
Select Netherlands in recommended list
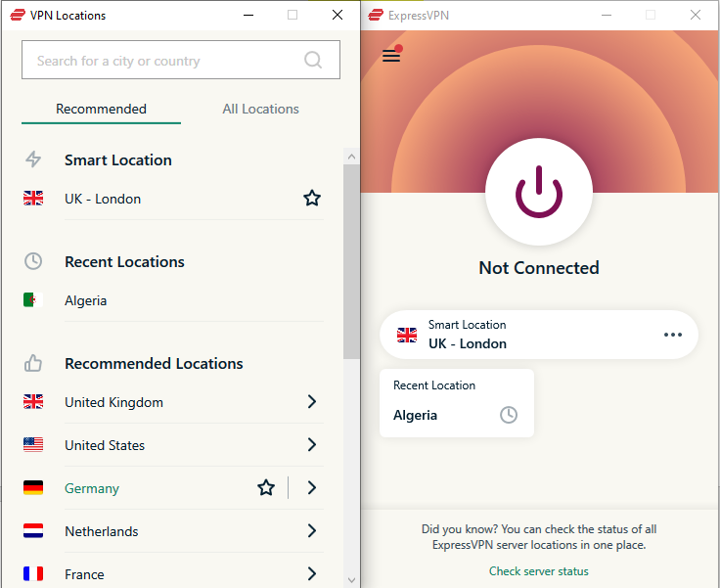(x=102, y=531)
